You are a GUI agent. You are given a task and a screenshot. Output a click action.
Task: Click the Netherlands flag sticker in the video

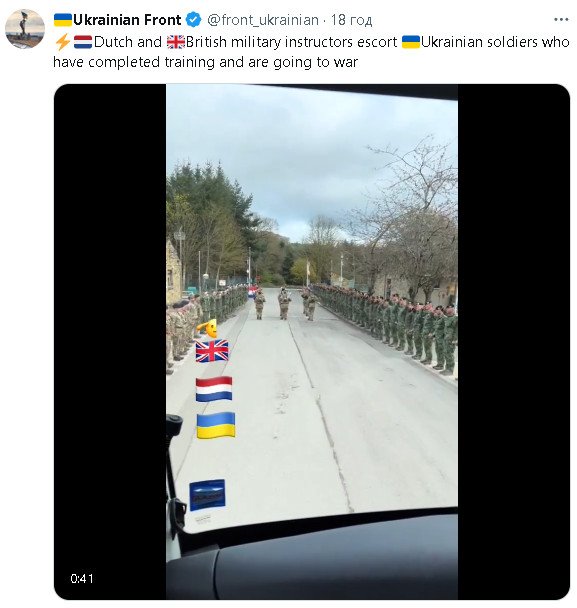tap(214, 389)
